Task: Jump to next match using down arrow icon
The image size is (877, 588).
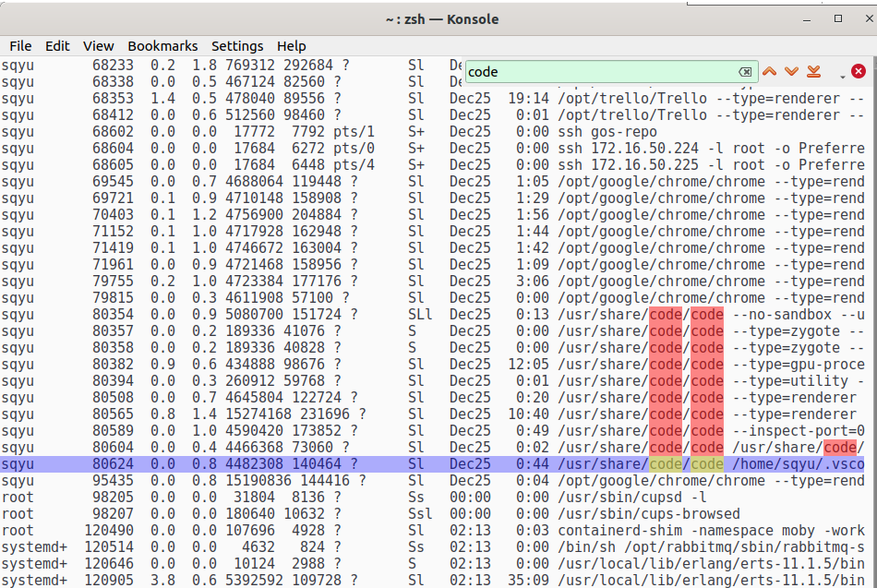Action: pyautogui.click(x=791, y=71)
